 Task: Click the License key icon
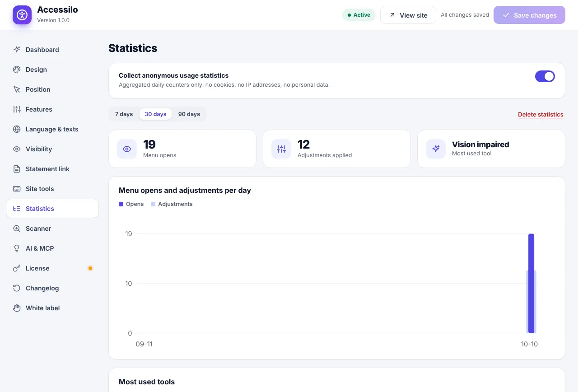17,268
